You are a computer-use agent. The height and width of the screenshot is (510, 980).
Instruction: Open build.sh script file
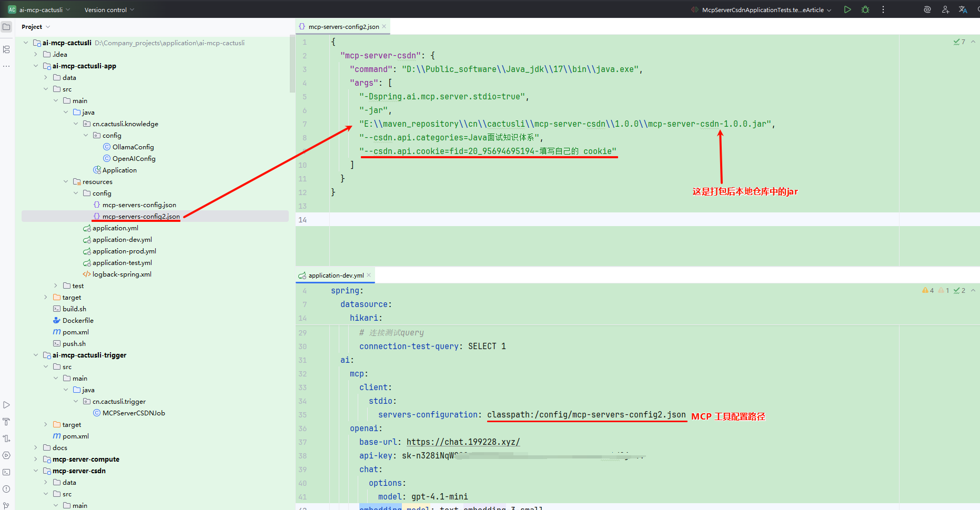click(x=74, y=309)
